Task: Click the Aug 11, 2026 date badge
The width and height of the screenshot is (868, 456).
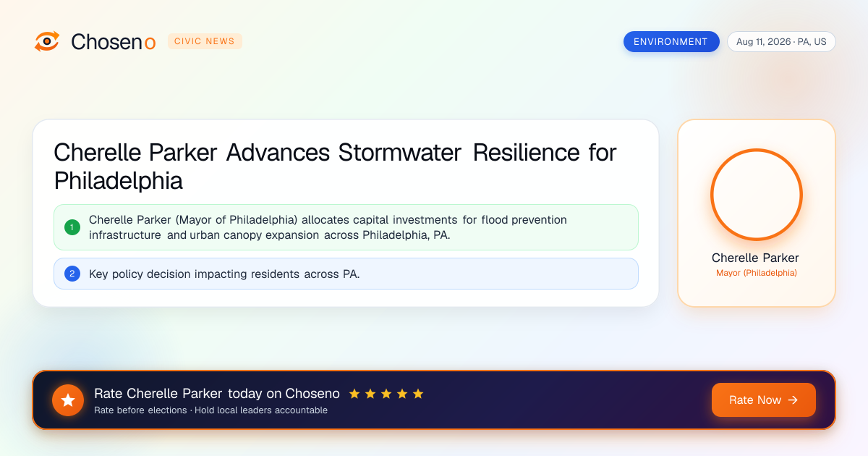Action: (781, 41)
